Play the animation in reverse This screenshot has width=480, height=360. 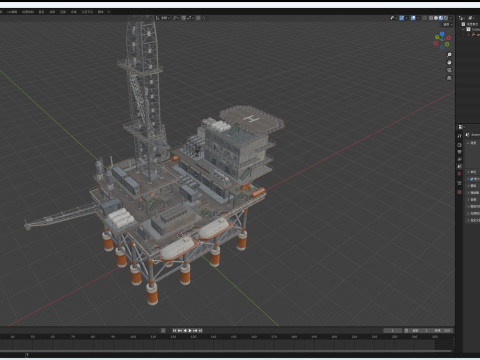pyautogui.click(x=185, y=331)
